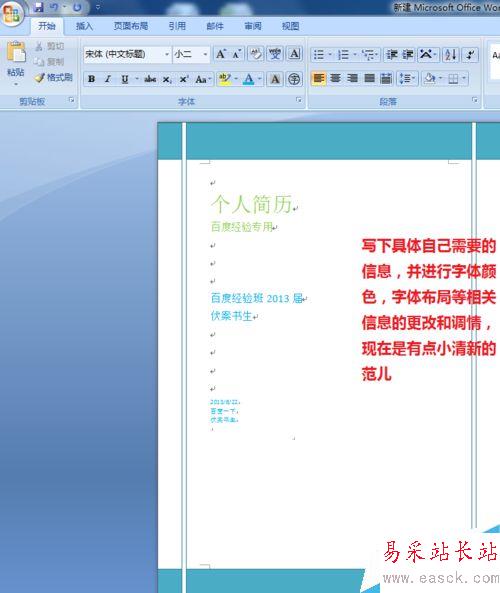Grow font size with the A-up icon
500x593 pixels.
click(x=221, y=54)
